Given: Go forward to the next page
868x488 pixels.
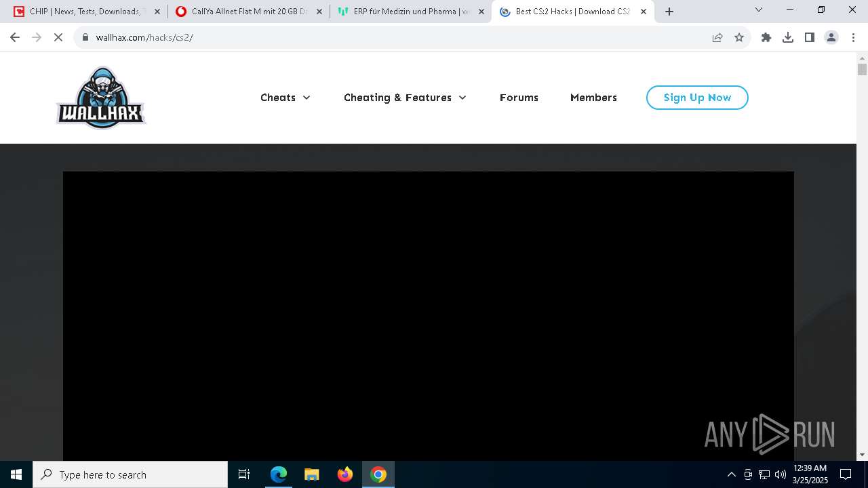Looking at the screenshot, I should 37,37.
